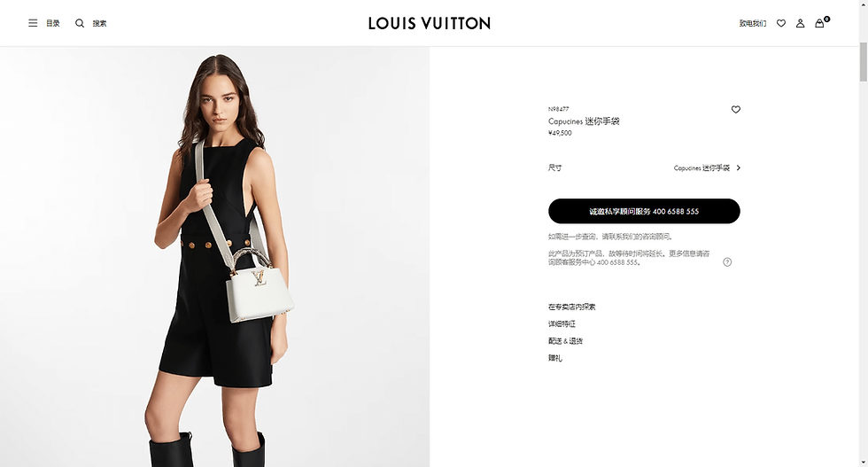Open the 配送 & 退货 section
868x467 pixels.
coord(566,341)
